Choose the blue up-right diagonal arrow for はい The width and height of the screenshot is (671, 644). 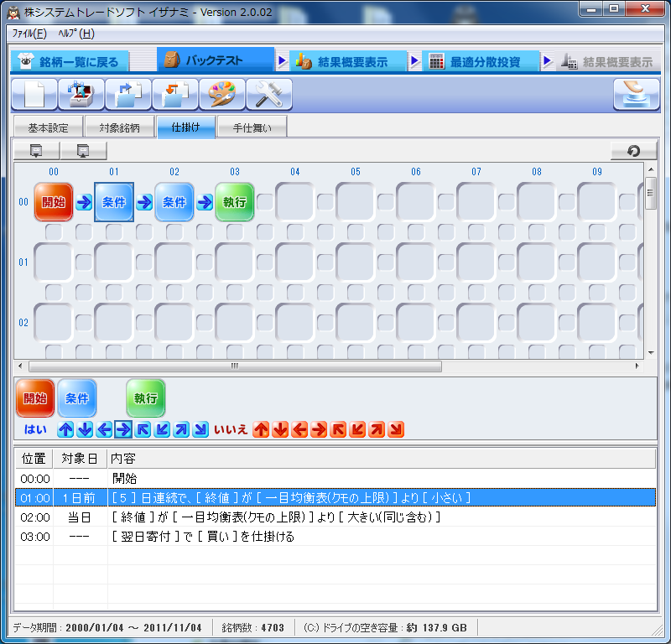[181, 429]
